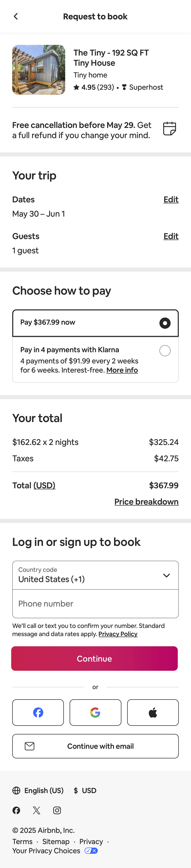
Task: Open Airbnb's Instagram page
Action: (57, 810)
